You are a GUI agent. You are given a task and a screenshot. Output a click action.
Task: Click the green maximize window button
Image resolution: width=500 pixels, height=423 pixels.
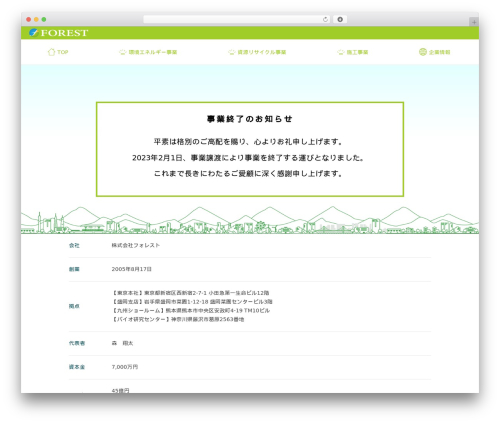click(44, 20)
